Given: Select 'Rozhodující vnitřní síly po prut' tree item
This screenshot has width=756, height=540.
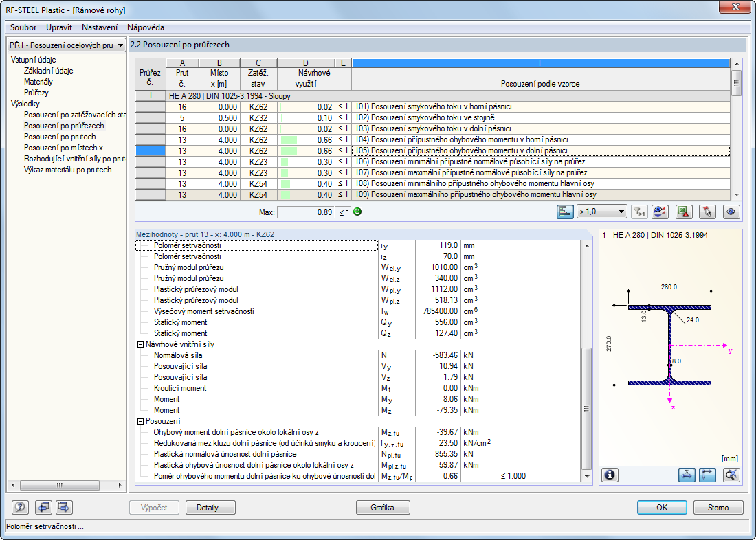Looking at the screenshot, I should click(75, 159).
